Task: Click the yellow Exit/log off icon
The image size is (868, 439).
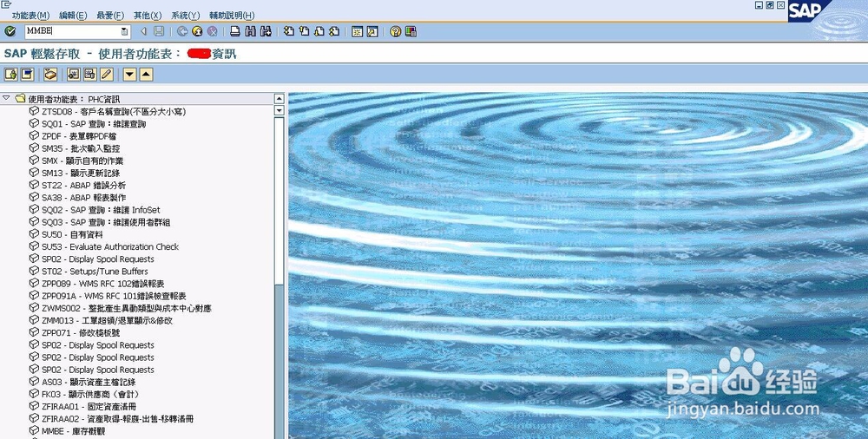Action: (197, 31)
